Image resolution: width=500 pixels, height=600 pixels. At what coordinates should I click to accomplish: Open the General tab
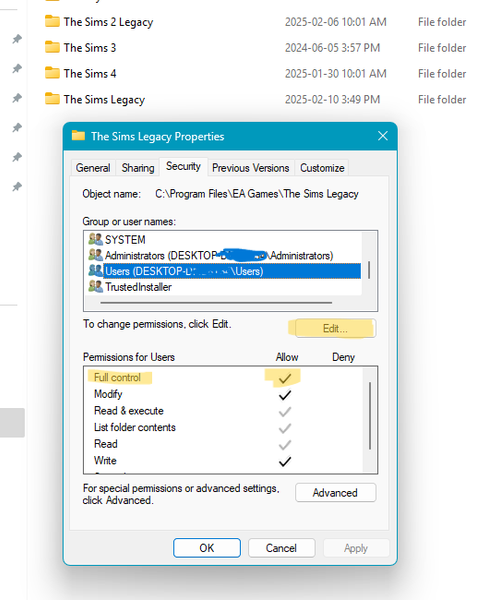coord(93,168)
